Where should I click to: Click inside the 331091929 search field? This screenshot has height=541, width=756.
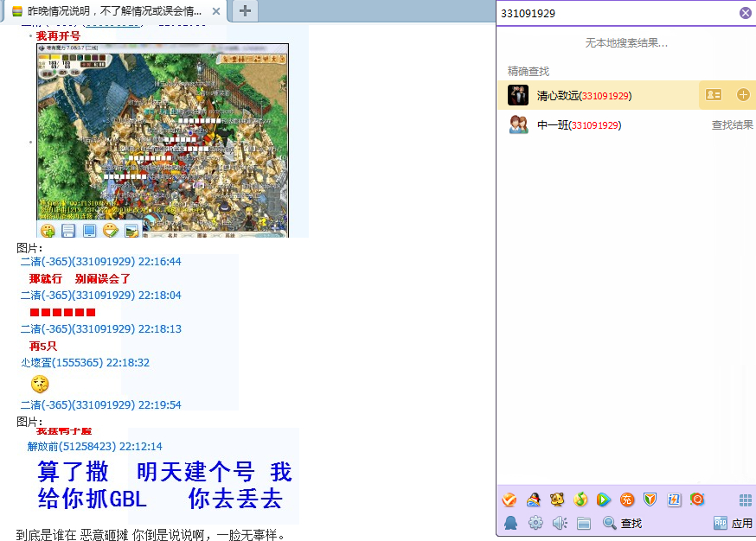pyautogui.click(x=614, y=13)
